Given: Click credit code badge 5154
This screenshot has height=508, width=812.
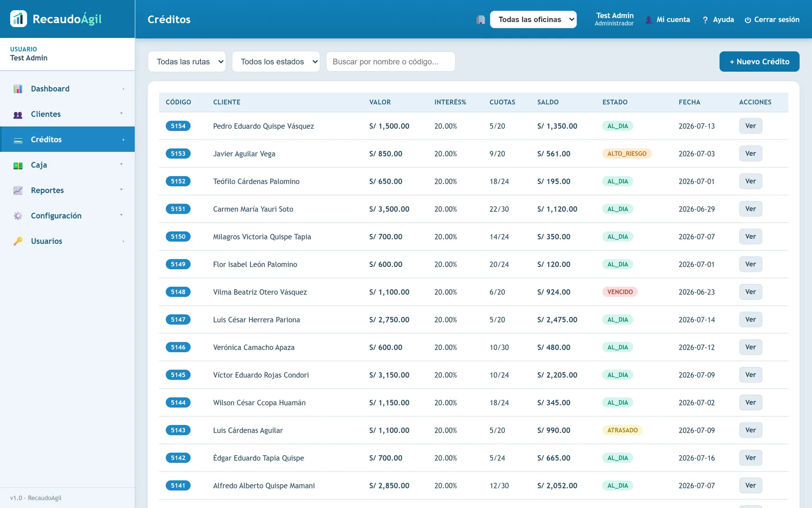Looking at the screenshot, I should tap(178, 126).
